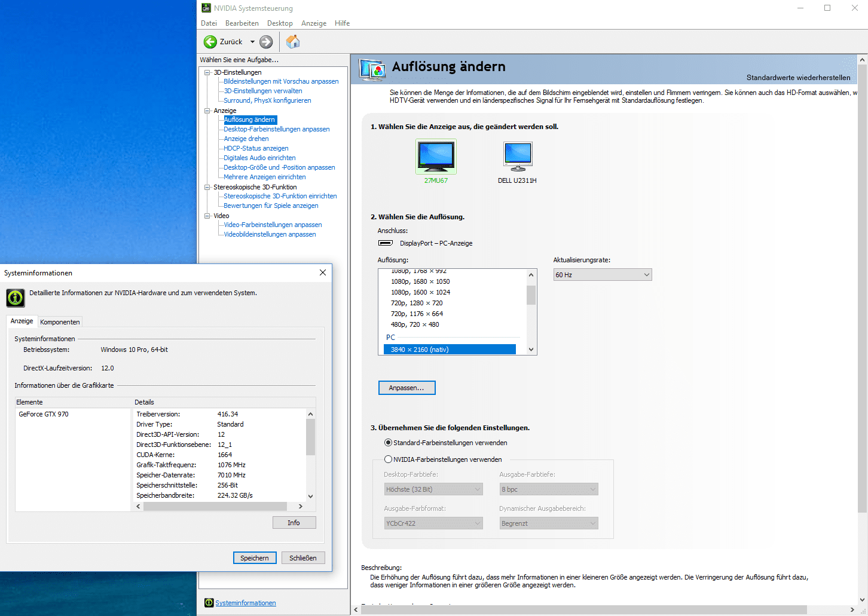Open Desktop-Größe und -Position anpassen
Image resolution: width=868 pixels, height=616 pixels.
[x=279, y=167]
